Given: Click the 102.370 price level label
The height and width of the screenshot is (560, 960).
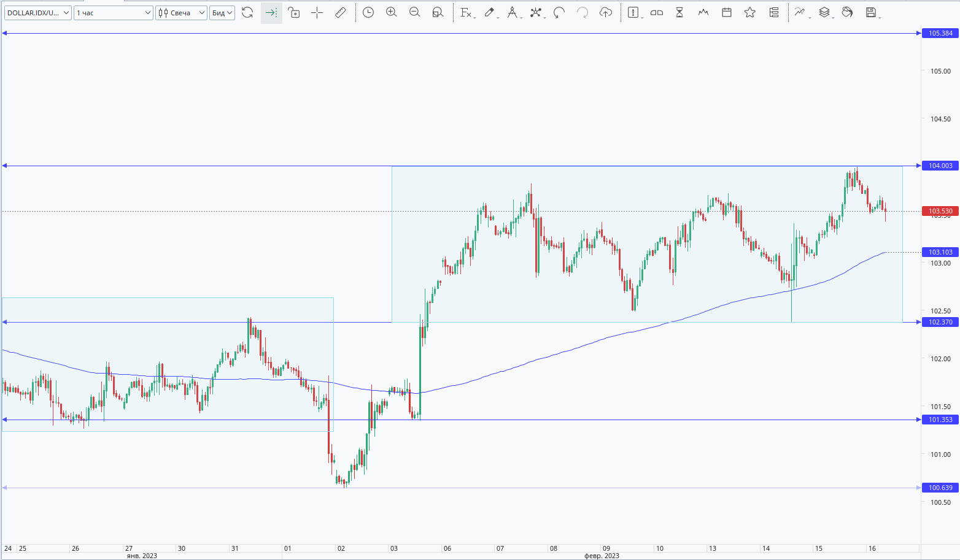Looking at the screenshot, I should click(x=940, y=322).
